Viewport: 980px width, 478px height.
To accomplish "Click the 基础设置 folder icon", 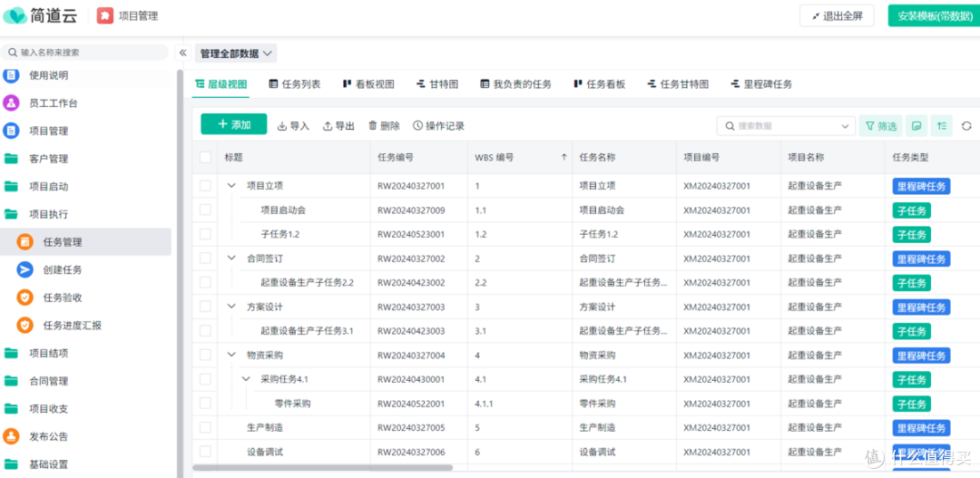I will (x=11, y=464).
